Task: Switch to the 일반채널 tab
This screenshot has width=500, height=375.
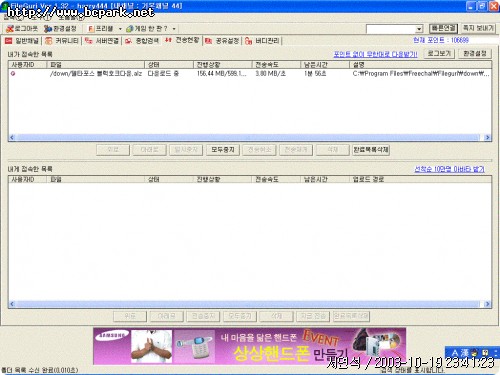Action: pyautogui.click(x=22, y=41)
